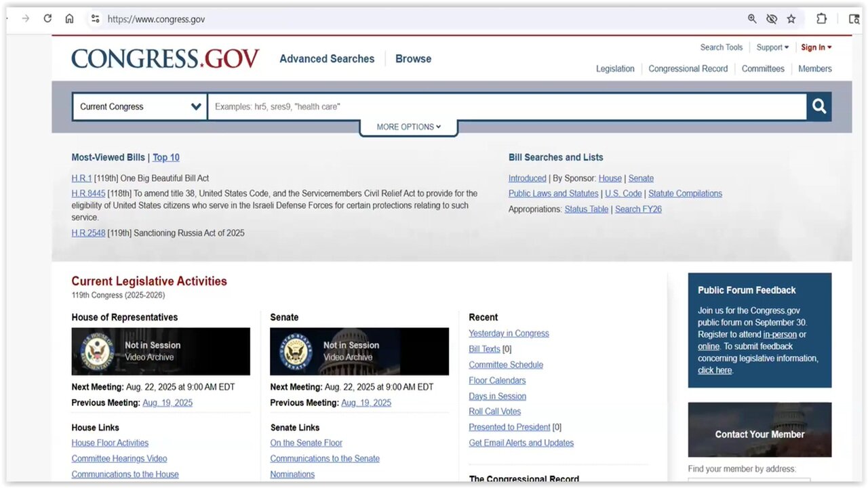The width and height of the screenshot is (868, 488).
Task: Open By Sponsor House link
Action: click(x=610, y=178)
